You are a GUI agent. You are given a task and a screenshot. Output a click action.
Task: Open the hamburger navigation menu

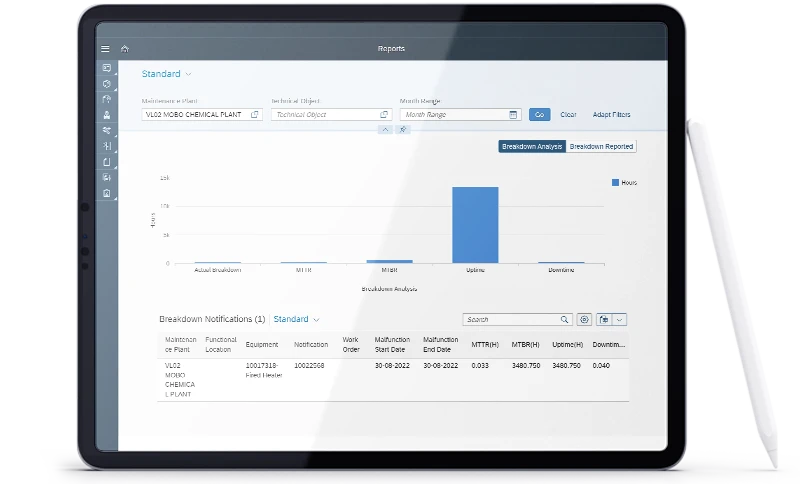point(105,48)
